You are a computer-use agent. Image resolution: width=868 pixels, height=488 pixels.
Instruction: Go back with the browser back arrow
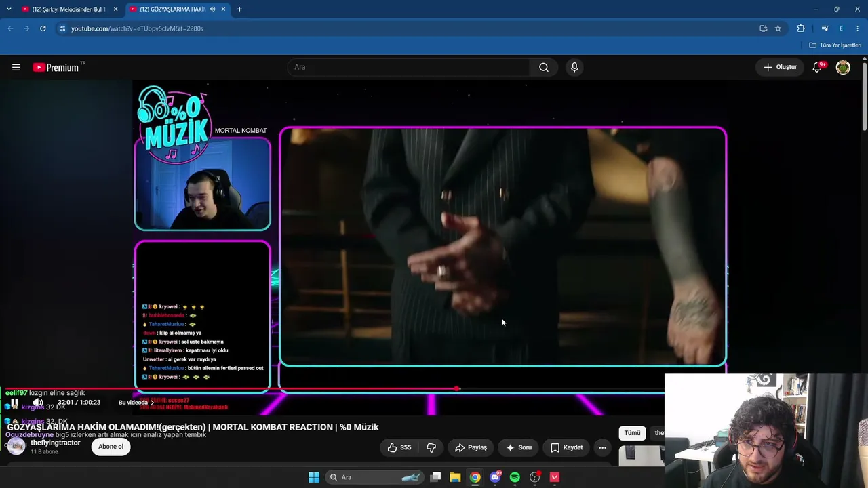pos(10,28)
